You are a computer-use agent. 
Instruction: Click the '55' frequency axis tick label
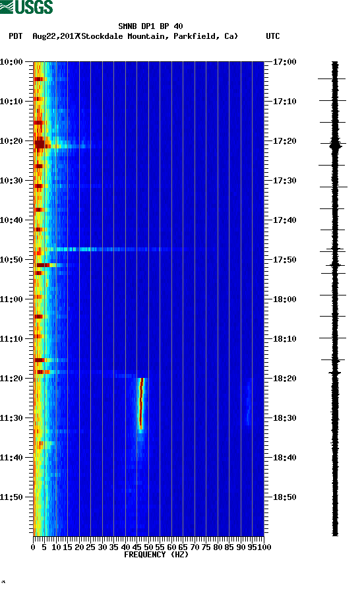[x=160, y=547]
